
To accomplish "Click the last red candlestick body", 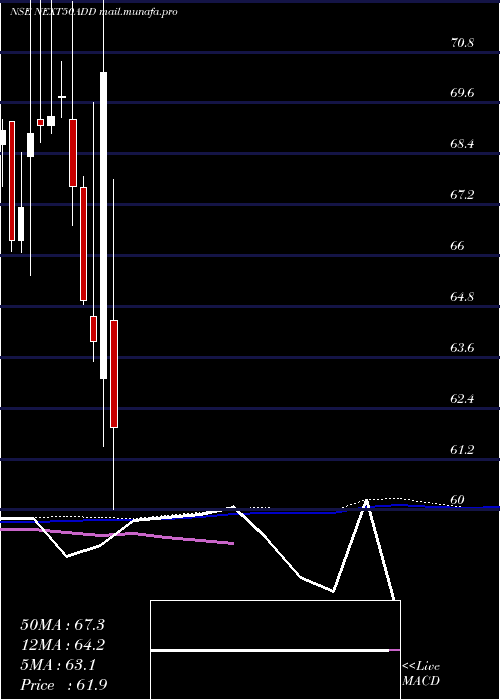I will pos(114,374).
